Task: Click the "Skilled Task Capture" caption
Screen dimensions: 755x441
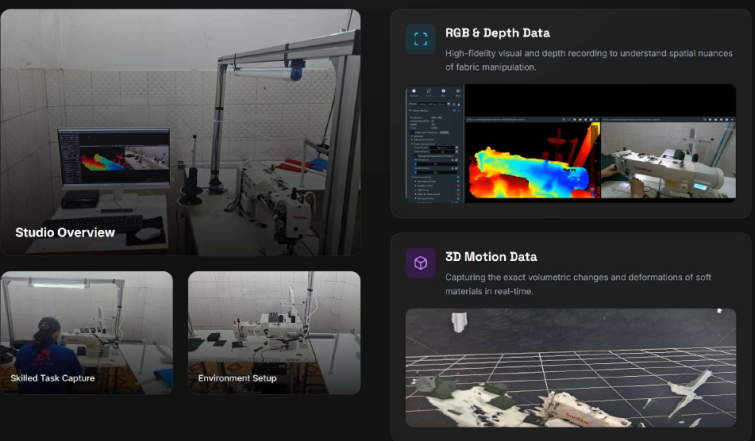Action: click(x=52, y=378)
